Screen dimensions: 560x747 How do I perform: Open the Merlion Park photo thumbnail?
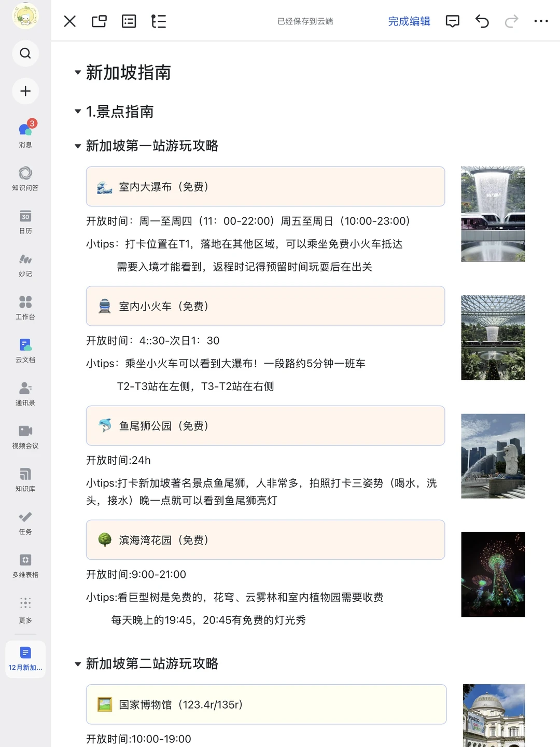coord(493,456)
